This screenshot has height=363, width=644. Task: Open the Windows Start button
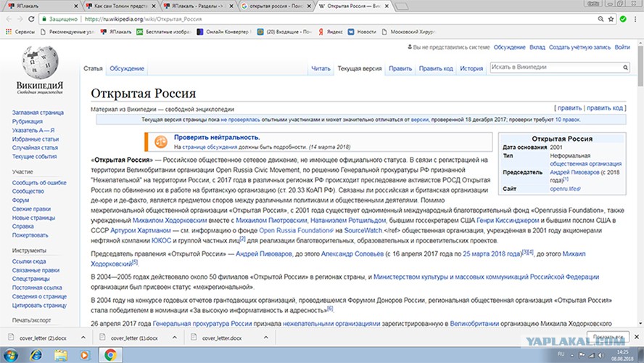click(10, 354)
